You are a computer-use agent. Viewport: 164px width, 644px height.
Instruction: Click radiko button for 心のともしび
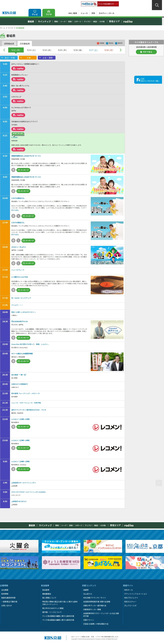(x=18, y=101)
